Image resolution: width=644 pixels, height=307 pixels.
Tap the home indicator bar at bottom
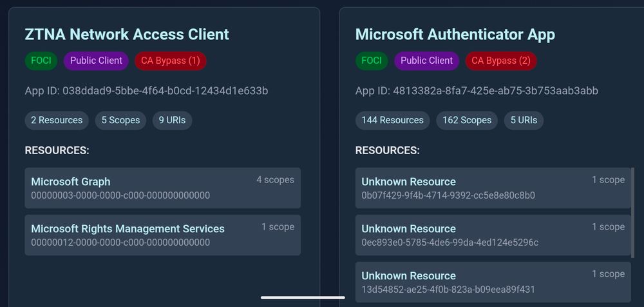[303, 297]
